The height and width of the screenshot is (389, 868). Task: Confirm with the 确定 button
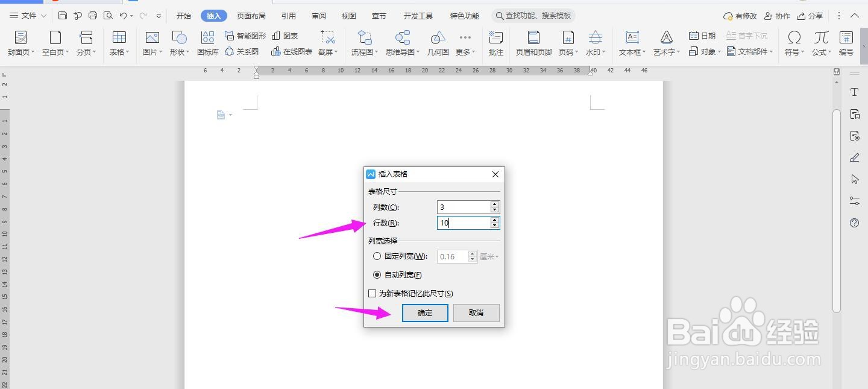[425, 313]
